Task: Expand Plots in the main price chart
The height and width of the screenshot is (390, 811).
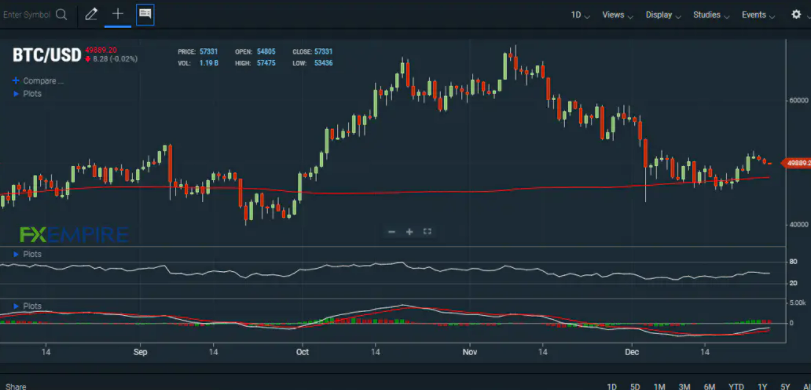Action: (x=27, y=94)
